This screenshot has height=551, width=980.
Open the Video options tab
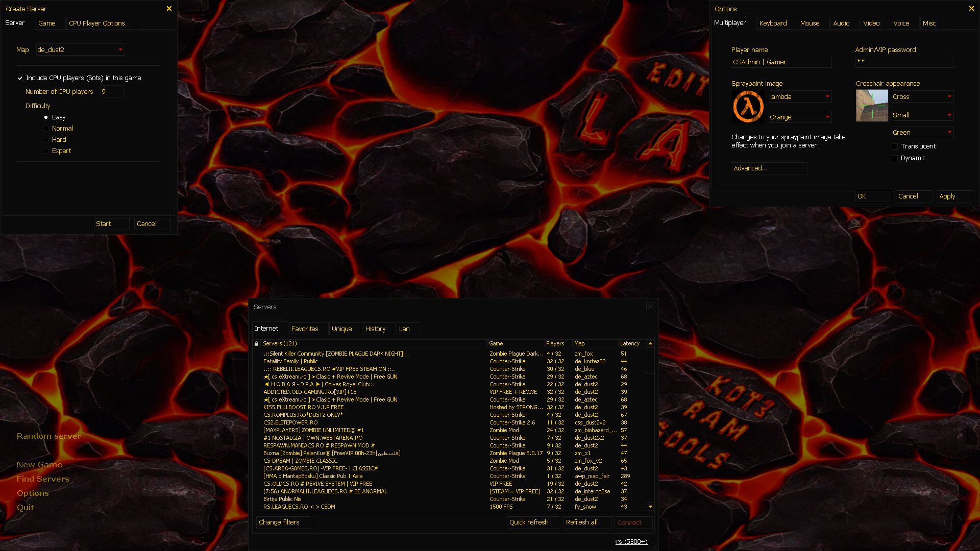click(875, 23)
